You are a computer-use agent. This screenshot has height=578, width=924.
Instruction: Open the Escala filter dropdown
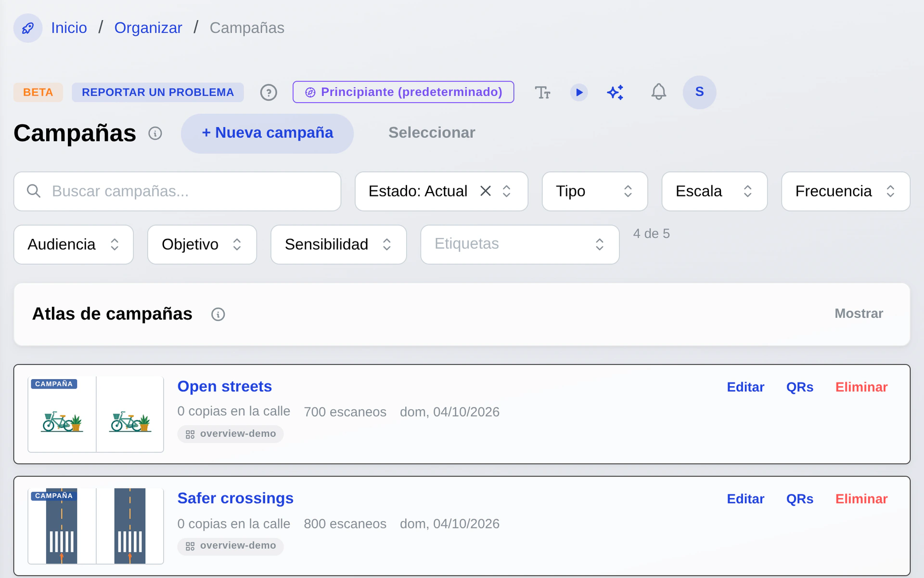click(714, 191)
